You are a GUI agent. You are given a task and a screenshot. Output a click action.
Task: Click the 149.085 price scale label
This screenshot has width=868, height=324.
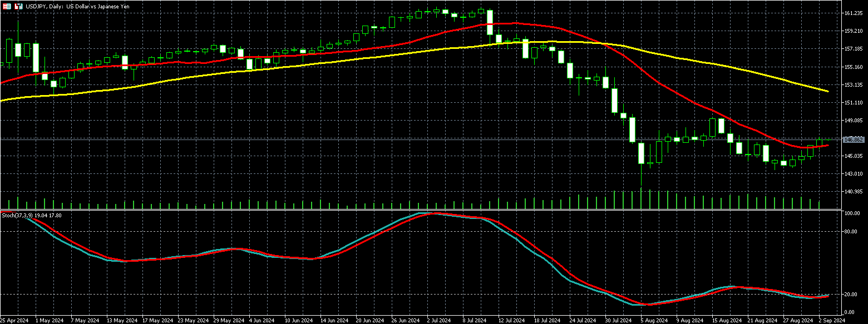click(853, 120)
